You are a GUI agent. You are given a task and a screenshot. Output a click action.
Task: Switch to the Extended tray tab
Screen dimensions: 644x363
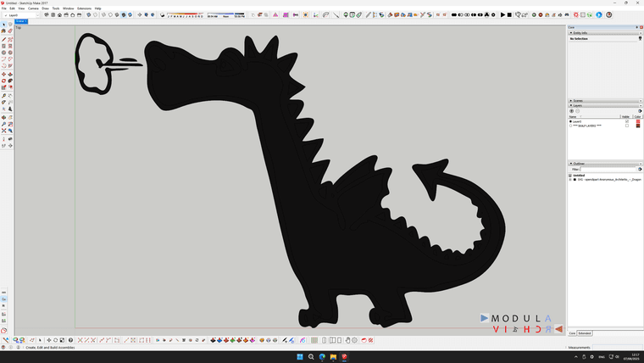click(x=585, y=333)
